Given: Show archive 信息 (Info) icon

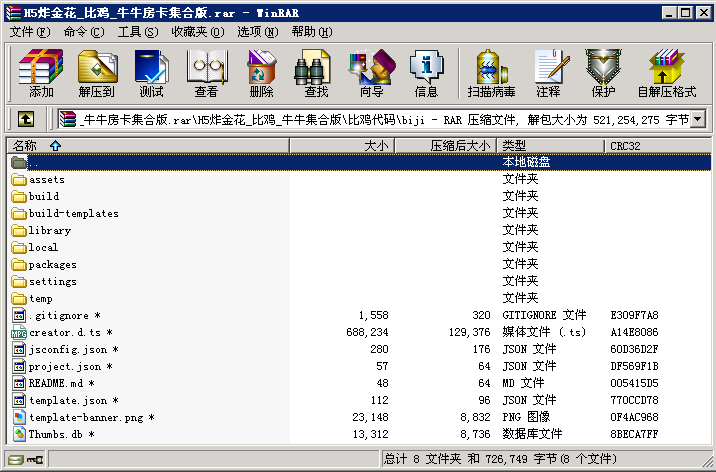Looking at the screenshot, I should (x=426, y=73).
